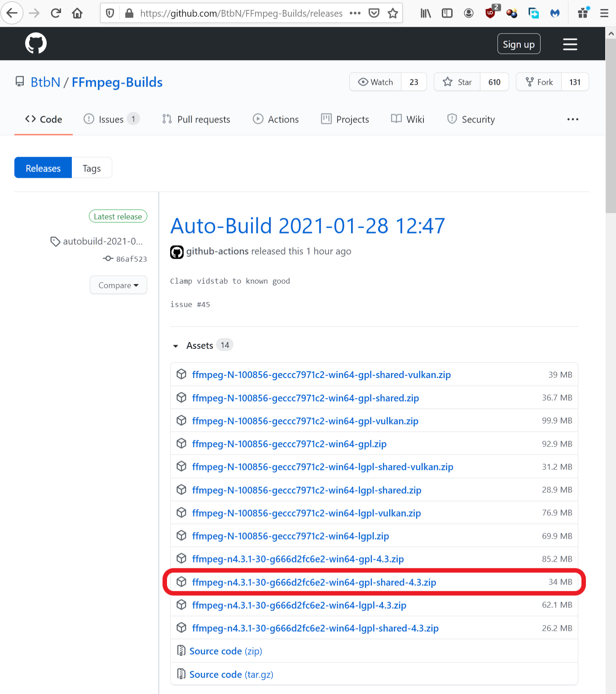Screen dimensions: 616x694
Task: Download win64-gpl-shared-vulkan.zip N-100856 build
Action: (321, 375)
